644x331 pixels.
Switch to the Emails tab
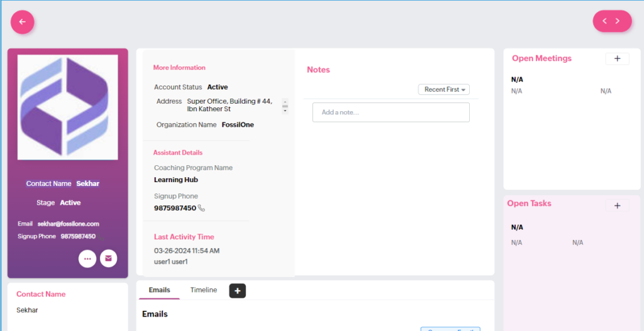[x=159, y=290]
